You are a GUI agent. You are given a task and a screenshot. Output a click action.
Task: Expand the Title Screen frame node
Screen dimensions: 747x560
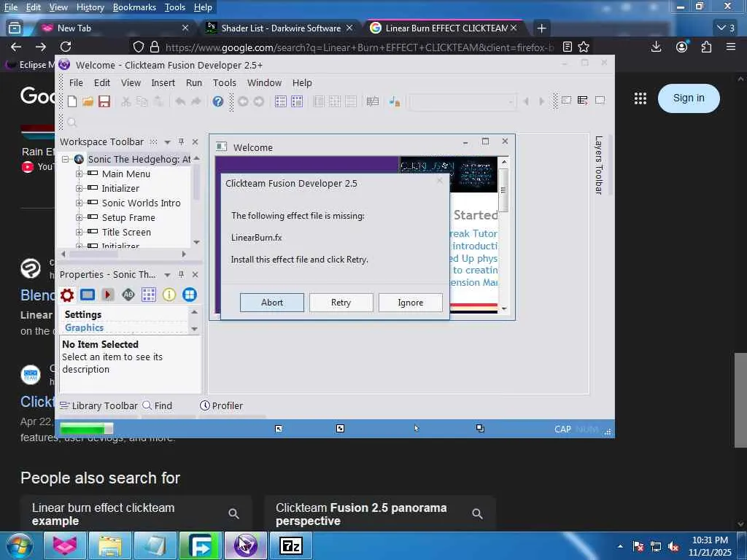coord(79,232)
